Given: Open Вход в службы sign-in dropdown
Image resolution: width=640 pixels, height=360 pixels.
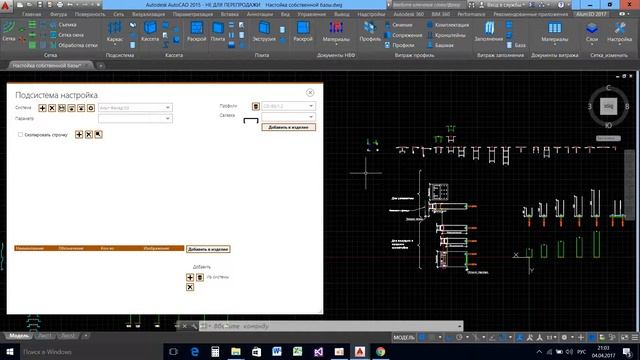Looking at the screenshot, I should [503, 5].
